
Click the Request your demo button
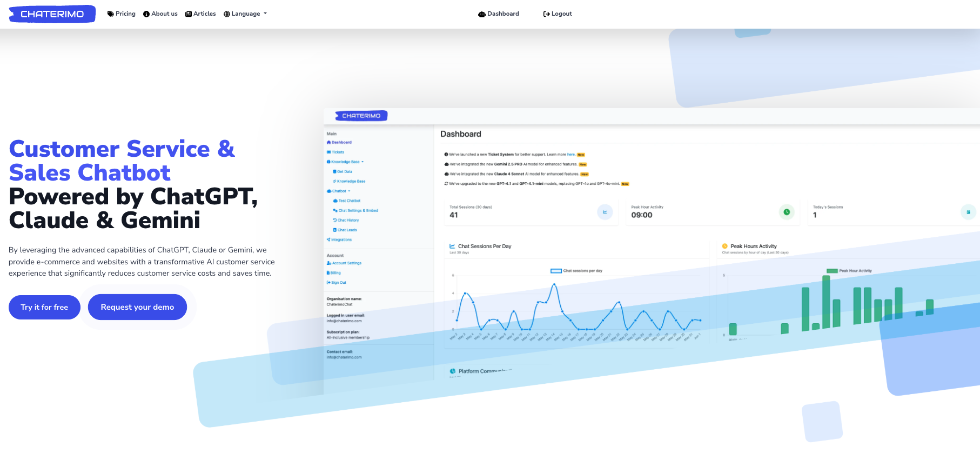pos(137,307)
